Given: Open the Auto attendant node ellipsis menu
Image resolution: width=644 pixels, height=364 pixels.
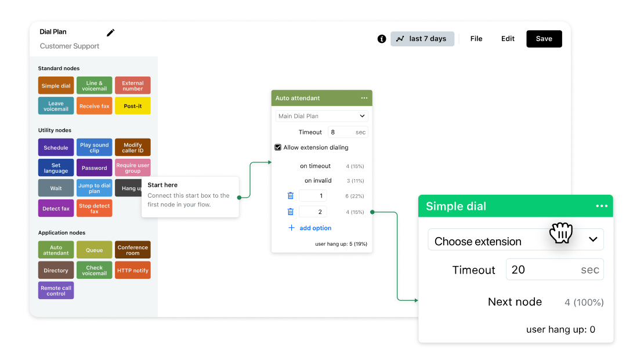Looking at the screenshot, I should point(364,98).
